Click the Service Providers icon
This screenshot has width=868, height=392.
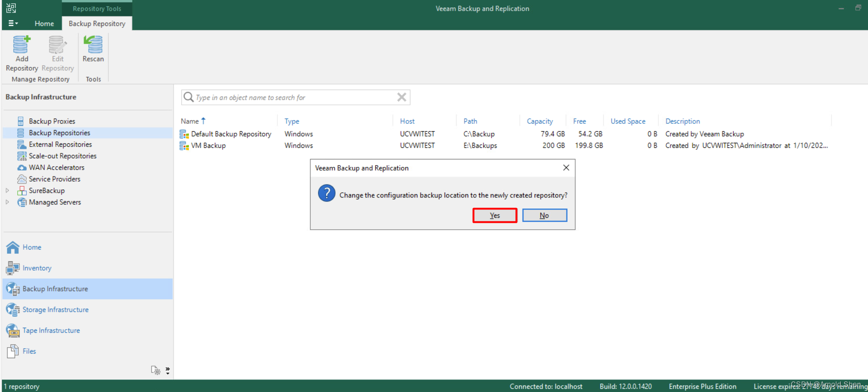[x=22, y=179]
